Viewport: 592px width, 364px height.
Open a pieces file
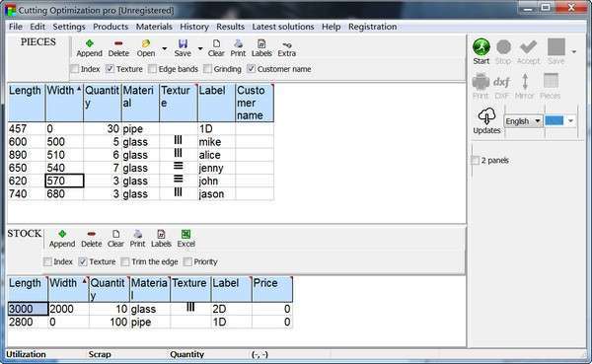click(x=146, y=48)
